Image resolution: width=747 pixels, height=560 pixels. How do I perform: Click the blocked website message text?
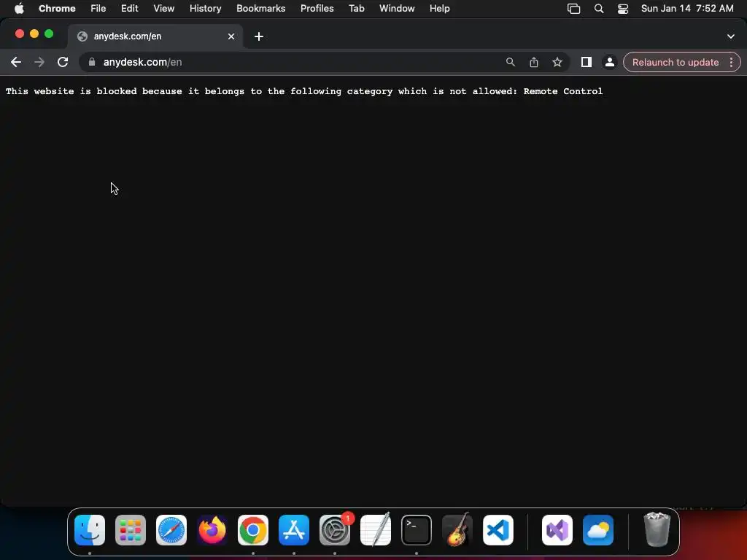304,91
